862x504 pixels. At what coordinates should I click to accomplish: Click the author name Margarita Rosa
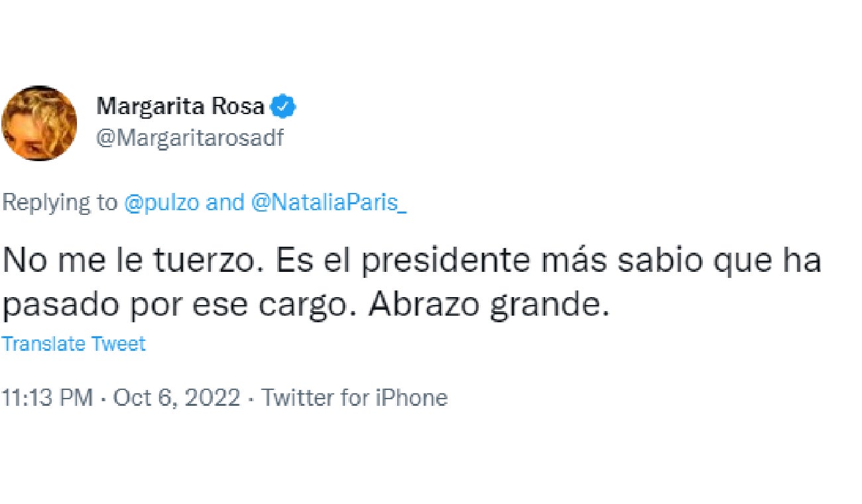pyautogui.click(x=184, y=105)
